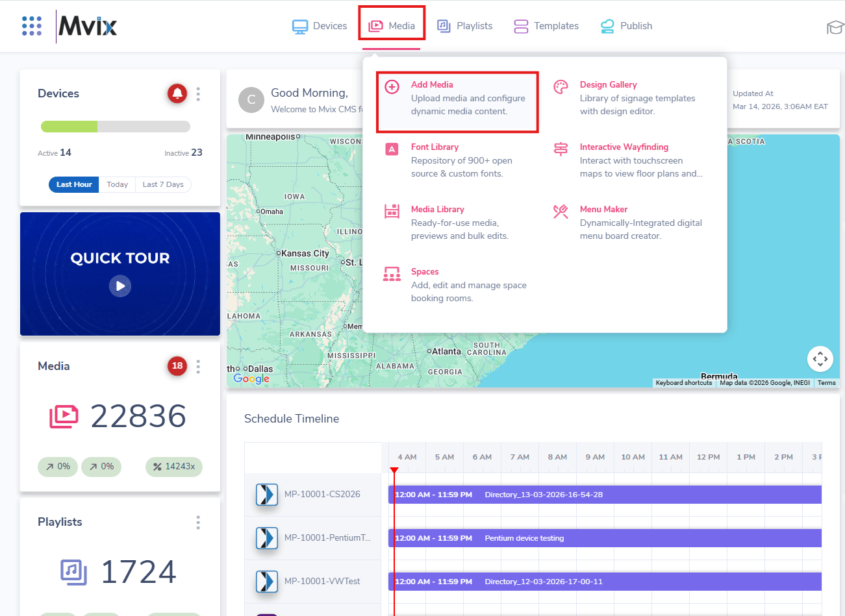Click the Devices alert bell icon
The height and width of the screenshot is (616, 845).
177,93
